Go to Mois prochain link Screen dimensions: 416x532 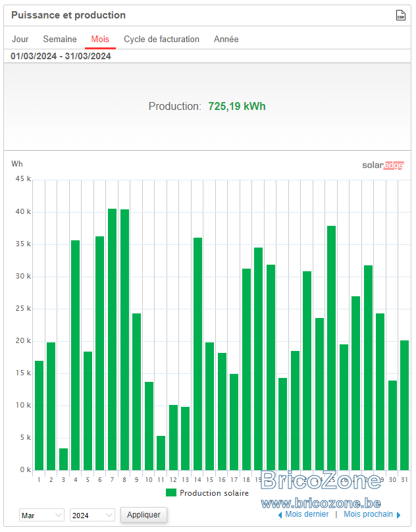click(x=368, y=514)
